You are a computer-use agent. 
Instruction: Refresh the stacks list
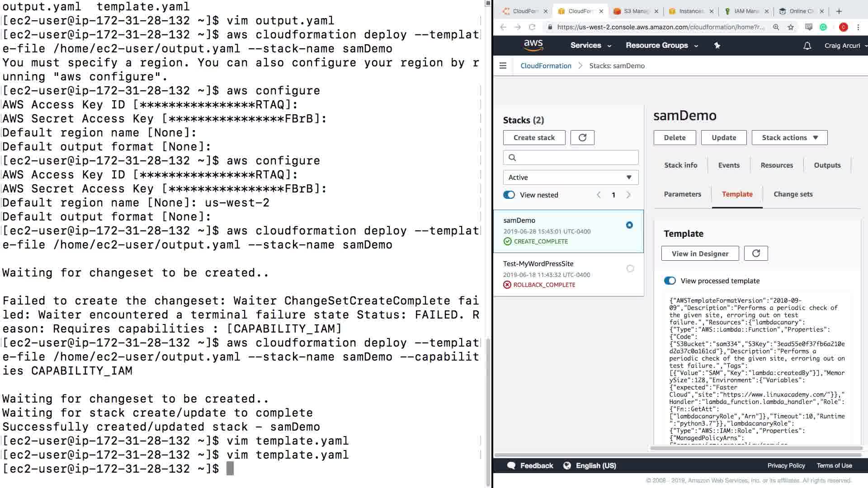click(x=582, y=138)
